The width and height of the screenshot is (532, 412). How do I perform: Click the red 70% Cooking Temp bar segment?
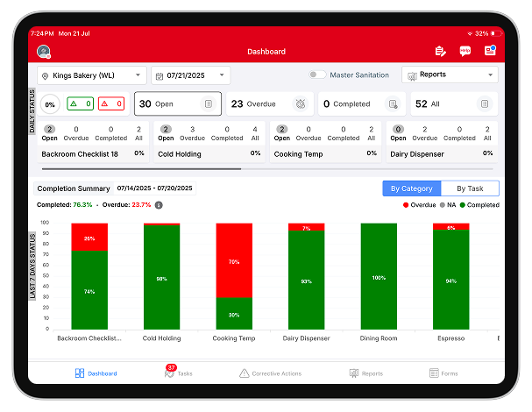pos(234,260)
